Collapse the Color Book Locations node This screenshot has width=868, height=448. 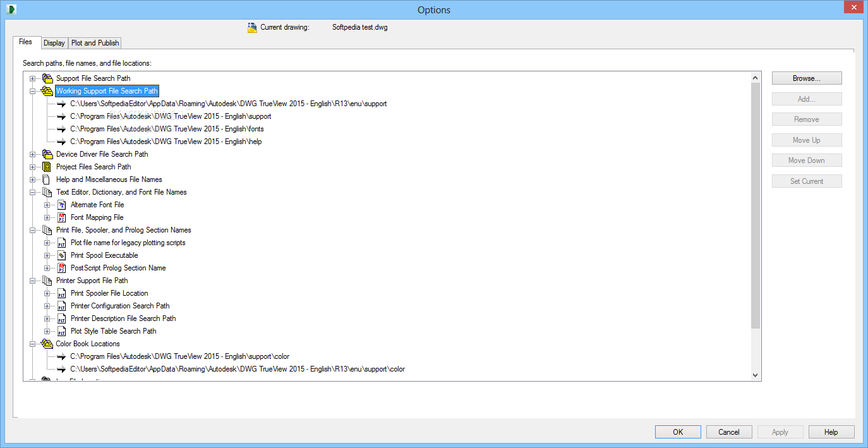click(33, 344)
